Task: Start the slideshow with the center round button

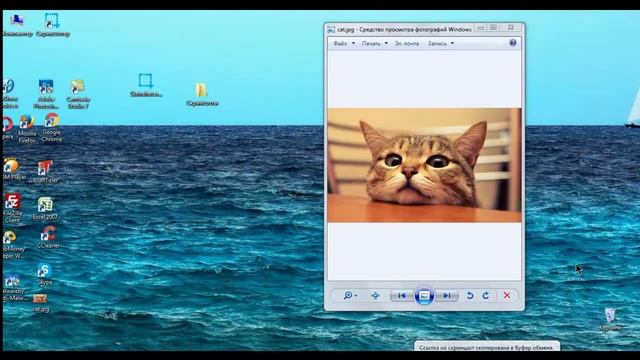Action: coord(424,295)
